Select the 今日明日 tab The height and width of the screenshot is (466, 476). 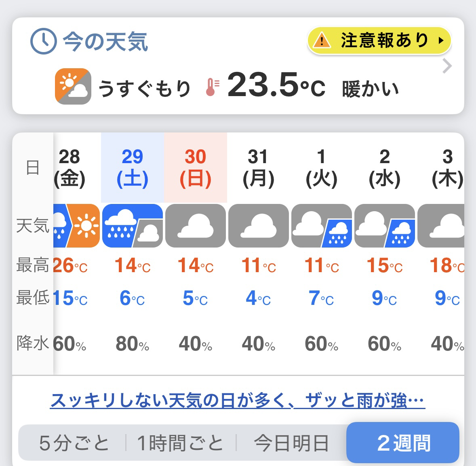tap(291, 443)
